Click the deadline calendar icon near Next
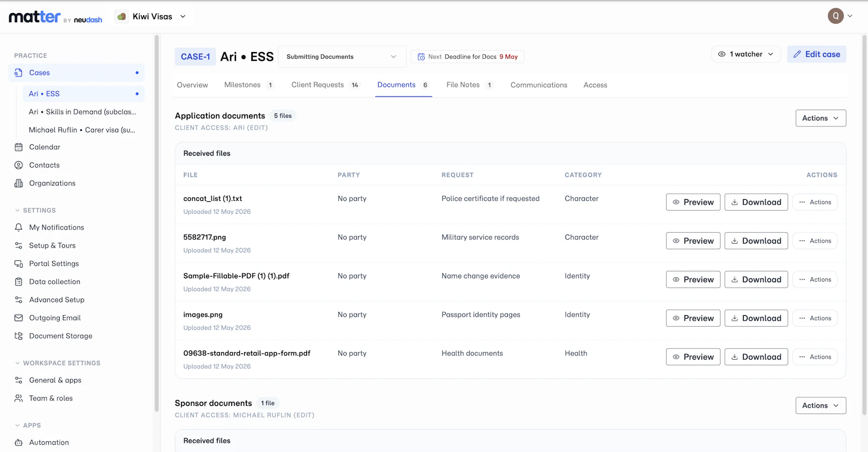Image resolution: width=868 pixels, height=452 pixels. pyautogui.click(x=421, y=56)
